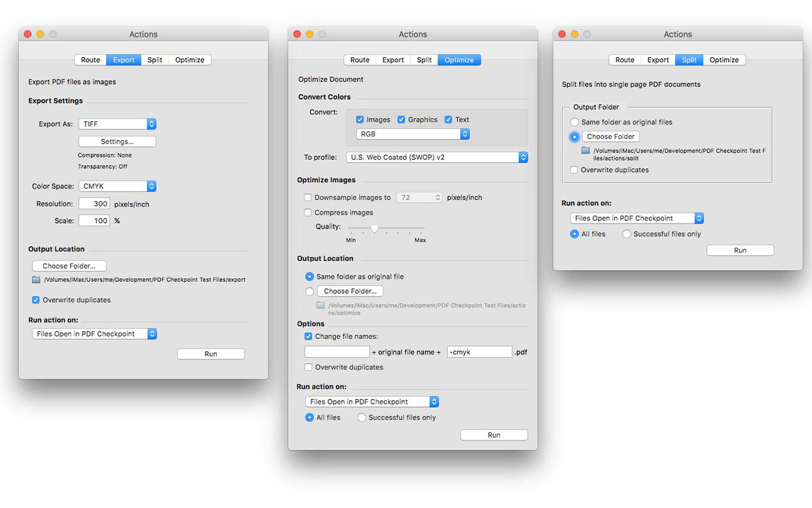Image resolution: width=812 pixels, height=508 pixels.
Task: Open the Color Space CMYK dropdown
Action: coord(117,187)
